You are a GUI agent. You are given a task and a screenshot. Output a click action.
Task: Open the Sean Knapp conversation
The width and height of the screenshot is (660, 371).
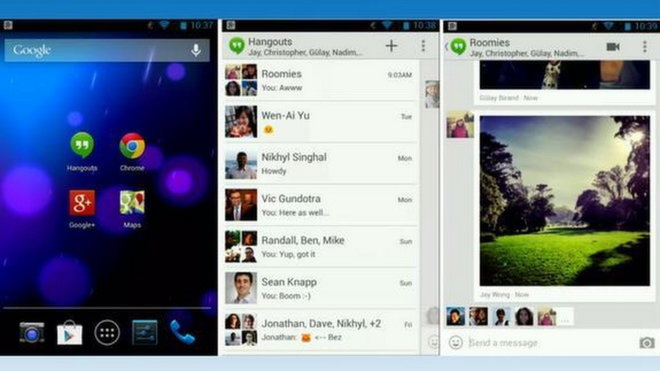[x=321, y=288]
